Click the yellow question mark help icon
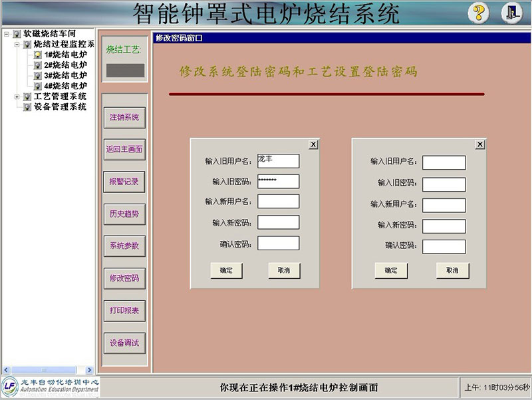 pos(478,13)
